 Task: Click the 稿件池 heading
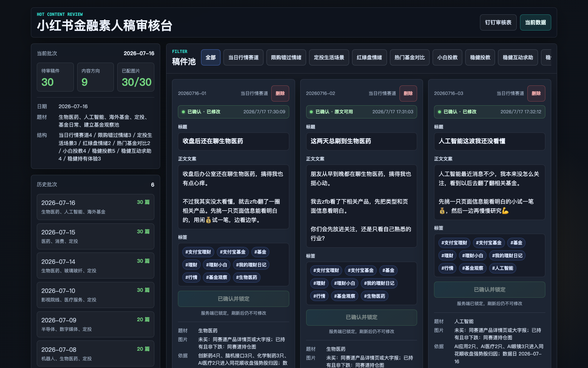[184, 61]
